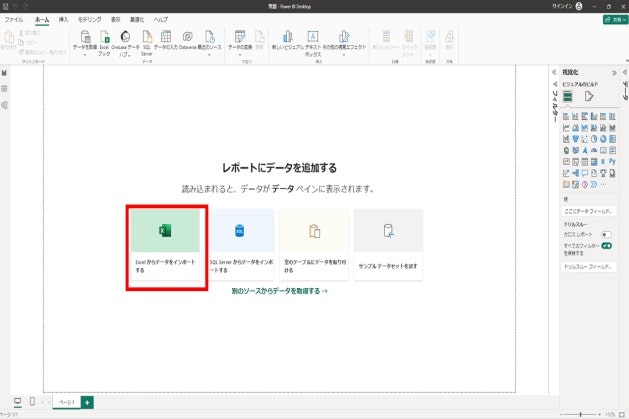Click the drill-through fields (ドリルスルー フィールド) box
Screen dimensions: 629x419
[588, 266]
